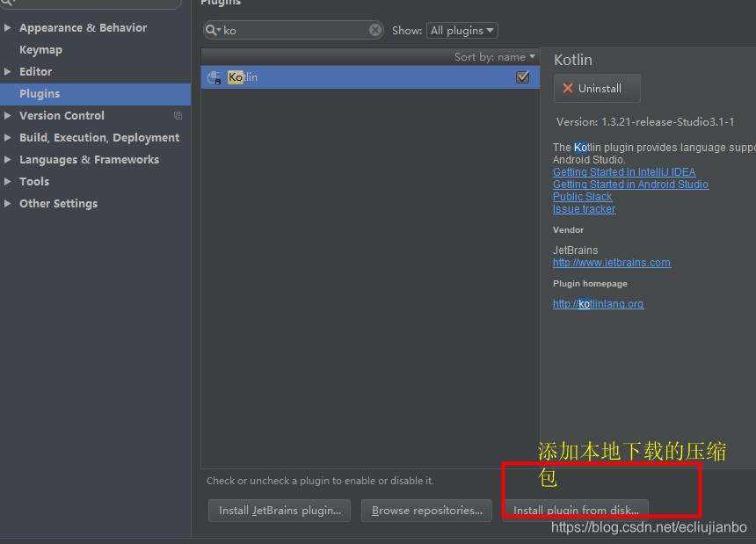Open Appearance & Behavior settings page

click(x=83, y=27)
